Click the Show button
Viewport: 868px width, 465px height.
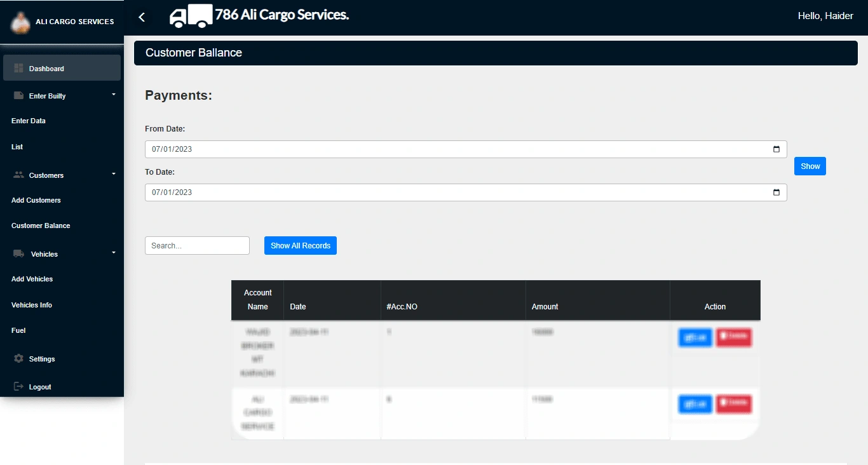pyautogui.click(x=810, y=166)
